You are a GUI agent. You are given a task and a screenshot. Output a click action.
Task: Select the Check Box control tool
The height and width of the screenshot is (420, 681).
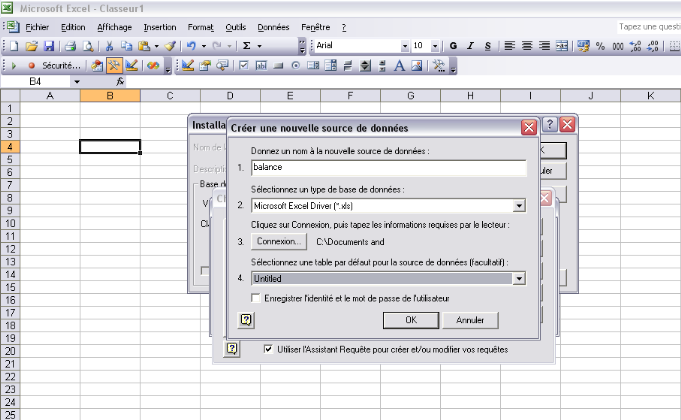244,66
